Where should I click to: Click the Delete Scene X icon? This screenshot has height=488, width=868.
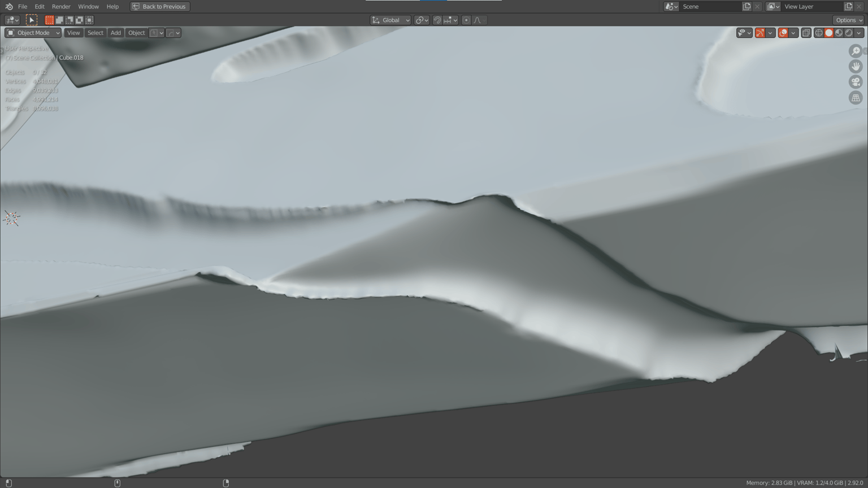757,6
